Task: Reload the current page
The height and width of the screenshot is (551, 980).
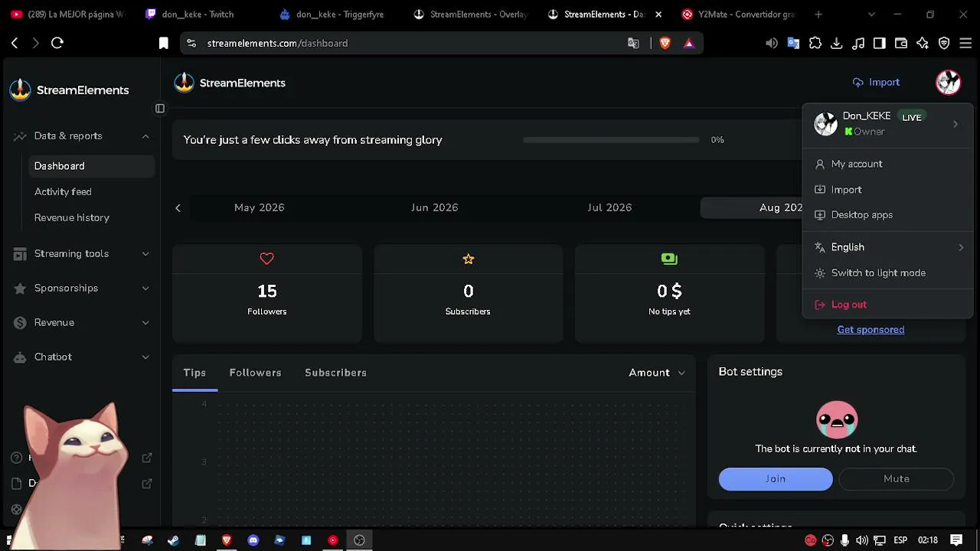Action: (57, 44)
